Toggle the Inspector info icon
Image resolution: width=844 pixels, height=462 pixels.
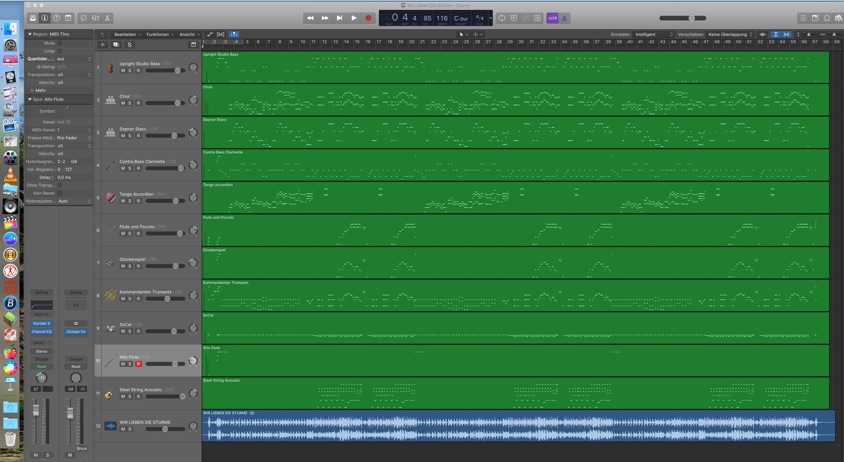[45, 18]
